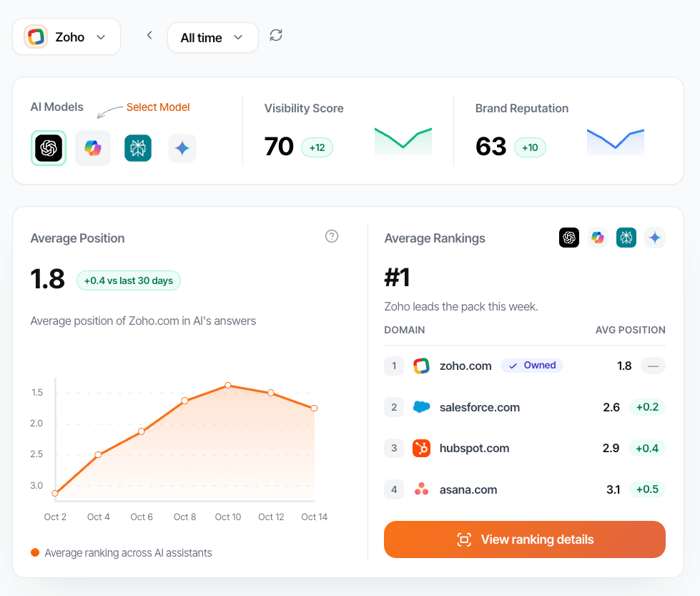Click Perplexity icon in Average Rankings header

pyautogui.click(x=626, y=238)
